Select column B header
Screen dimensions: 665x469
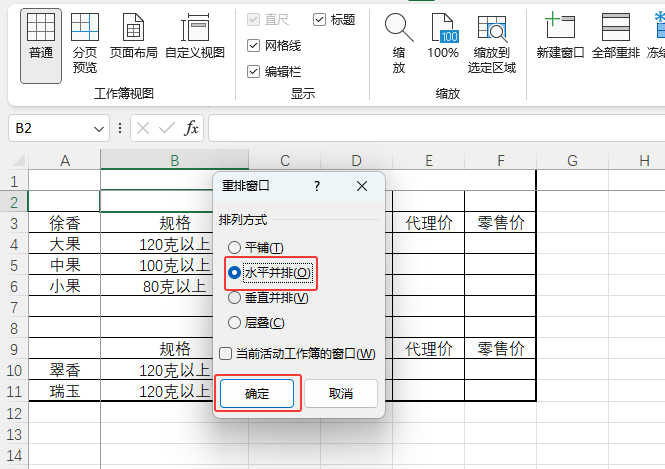(174, 160)
